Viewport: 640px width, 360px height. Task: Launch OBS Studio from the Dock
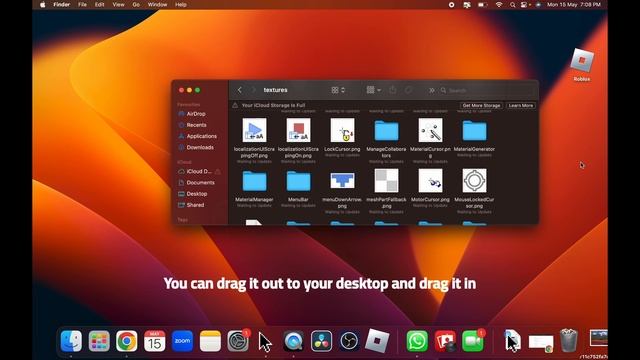349,341
